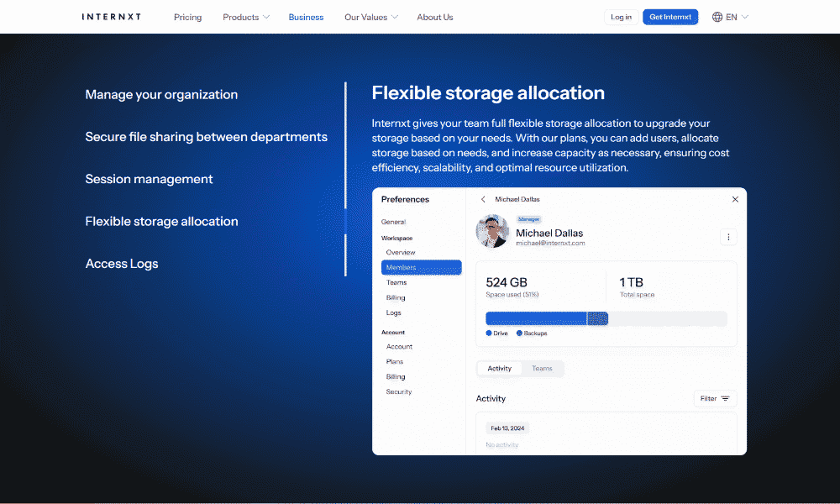The width and height of the screenshot is (840, 504).
Task: Open Teams in Preferences sidebar
Action: pos(396,282)
